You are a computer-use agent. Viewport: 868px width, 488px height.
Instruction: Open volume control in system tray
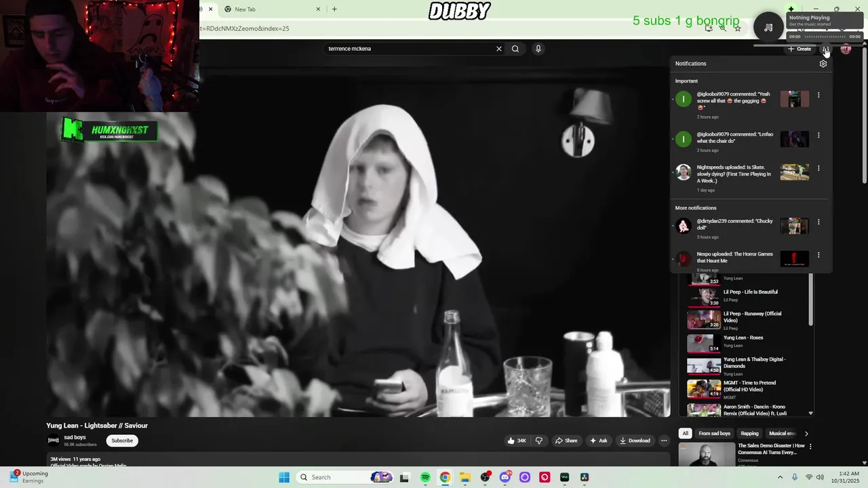coord(821,477)
